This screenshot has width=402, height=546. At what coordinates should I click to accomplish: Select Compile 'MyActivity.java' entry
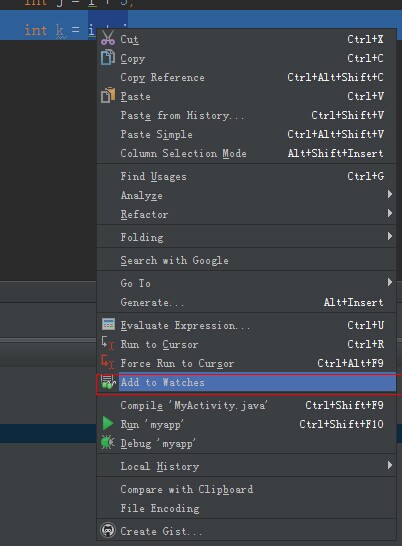point(246,405)
